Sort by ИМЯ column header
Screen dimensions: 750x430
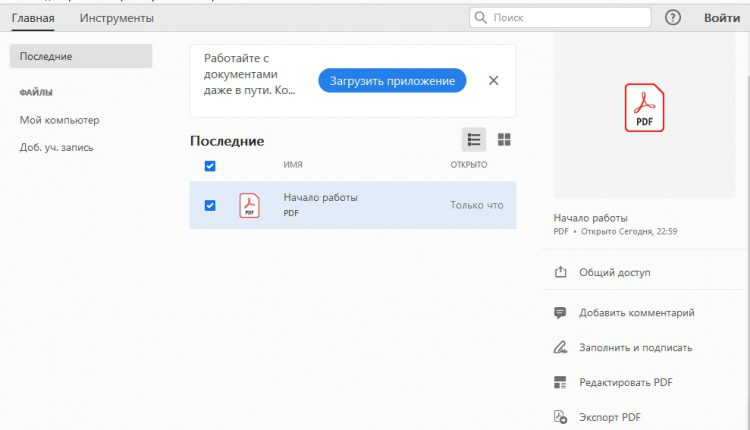point(293,165)
